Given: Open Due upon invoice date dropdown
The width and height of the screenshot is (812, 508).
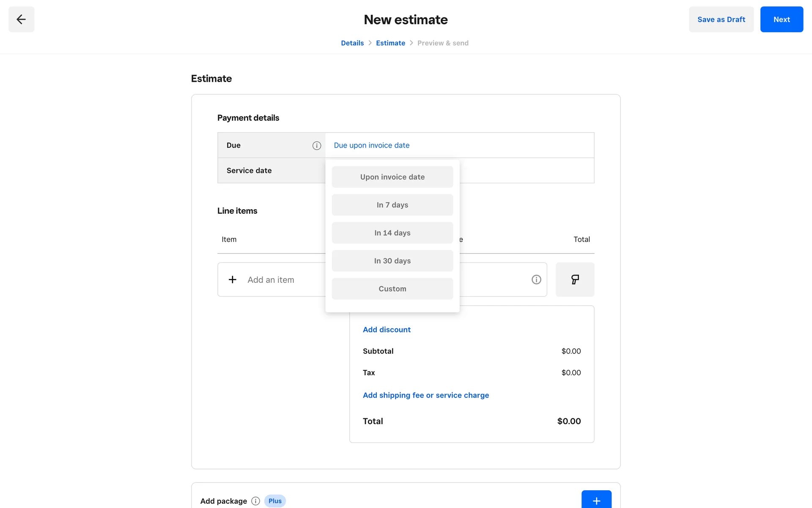Looking at the screenshot, I should pos(371,145).
